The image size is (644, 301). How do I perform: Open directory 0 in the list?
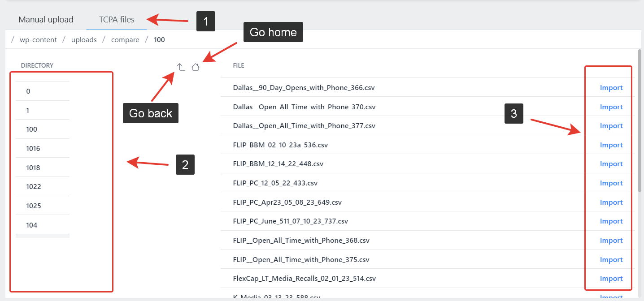pyautogui.click(x=28, y=91)
